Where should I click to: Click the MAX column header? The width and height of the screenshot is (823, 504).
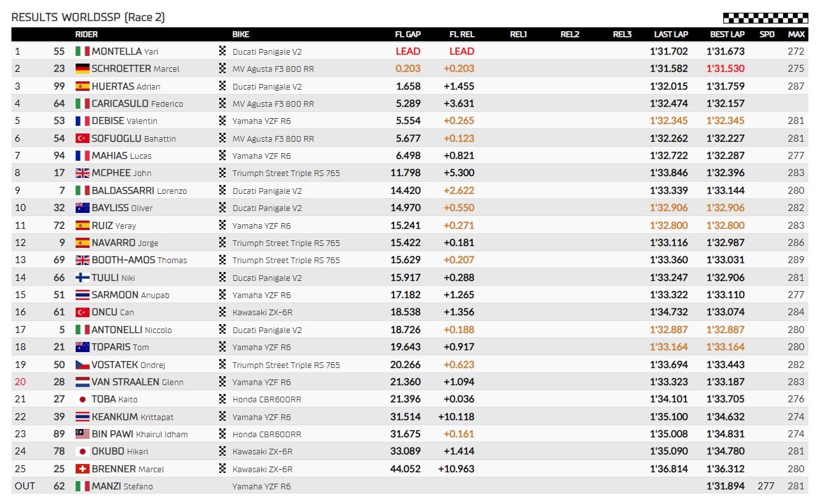click(796, 34)
